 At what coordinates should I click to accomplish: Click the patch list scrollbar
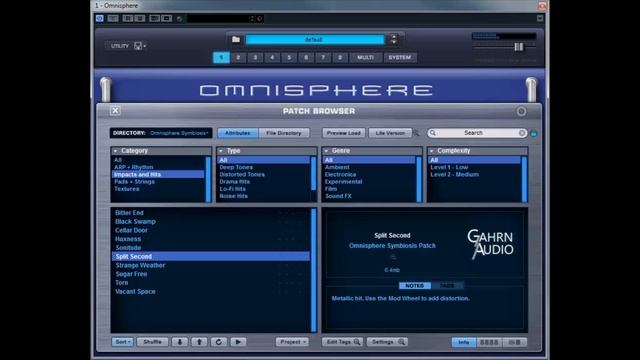[x=314, y=270]
